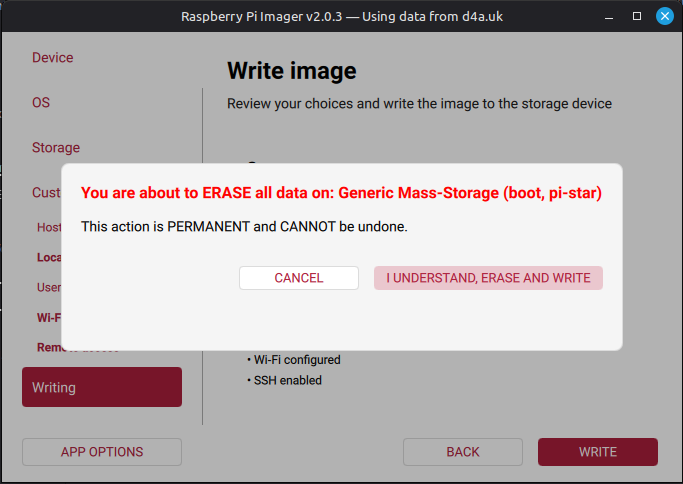
Task: Click the red ERASE warning heading
Action: 341,192
